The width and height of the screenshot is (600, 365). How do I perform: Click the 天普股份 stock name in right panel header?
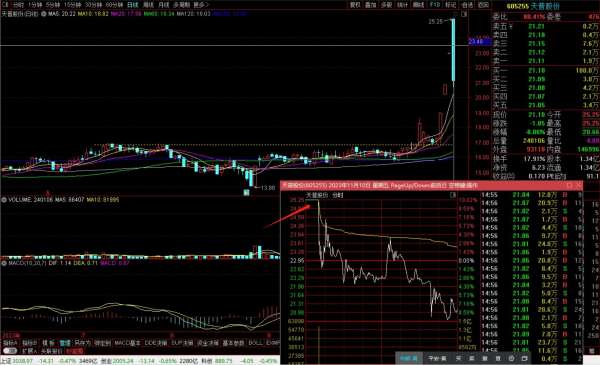(545, 7)
